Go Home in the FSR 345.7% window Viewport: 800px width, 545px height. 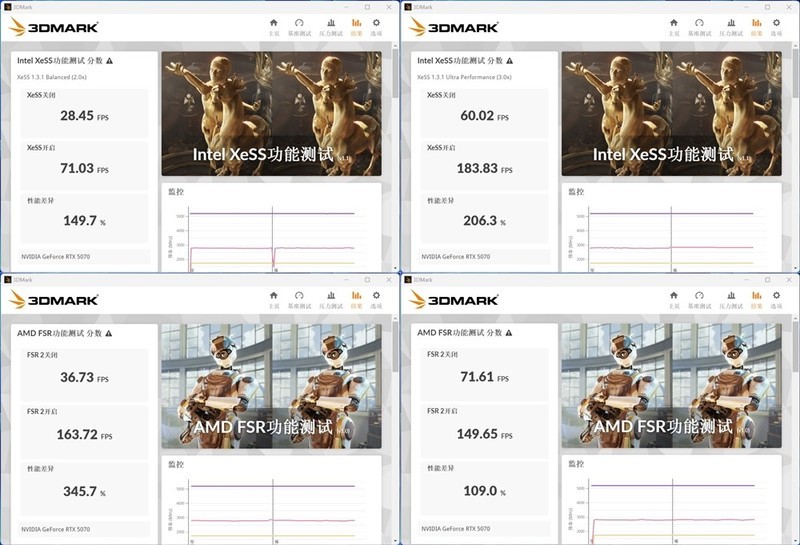[x=273, y=295]
